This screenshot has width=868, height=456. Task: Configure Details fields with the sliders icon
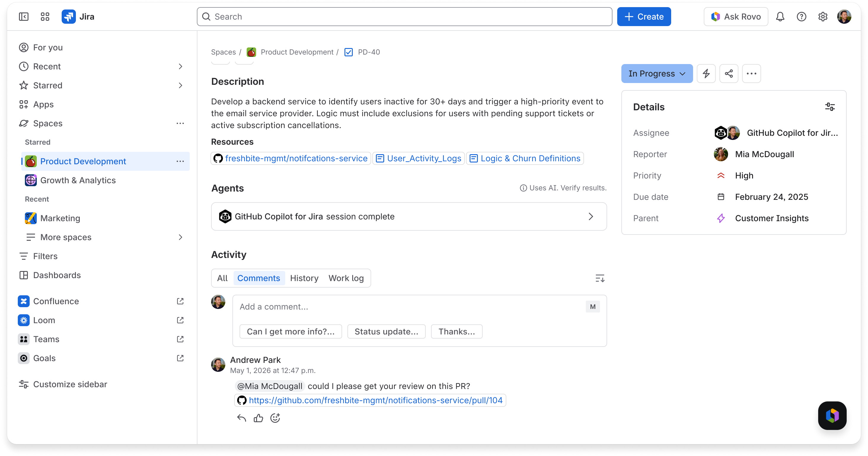click(x=829, y=107)
